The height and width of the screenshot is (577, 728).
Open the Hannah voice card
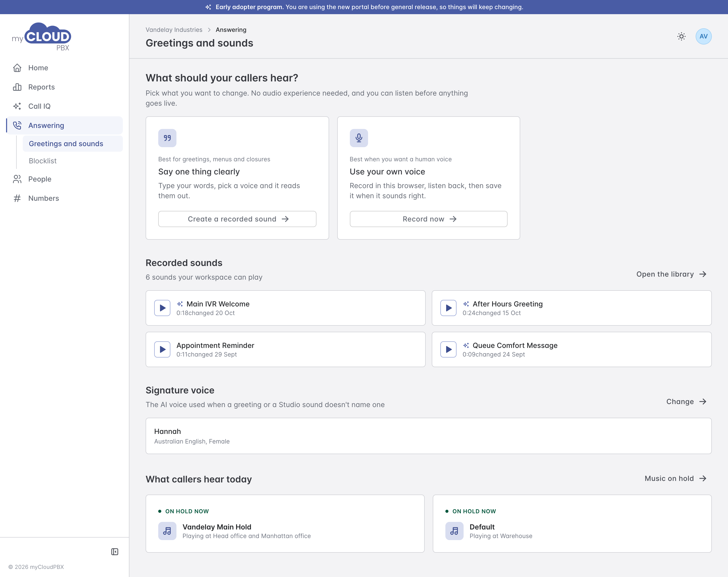coord(428,436)
